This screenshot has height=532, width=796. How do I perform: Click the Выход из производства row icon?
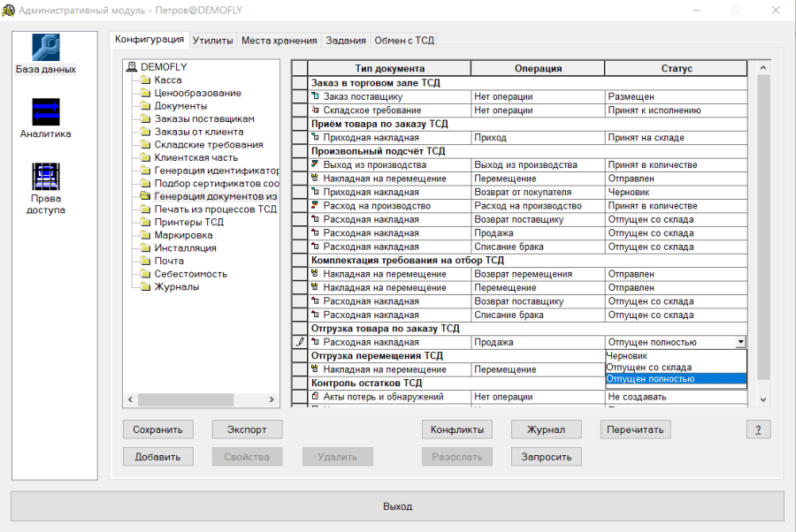coord(315,165)
